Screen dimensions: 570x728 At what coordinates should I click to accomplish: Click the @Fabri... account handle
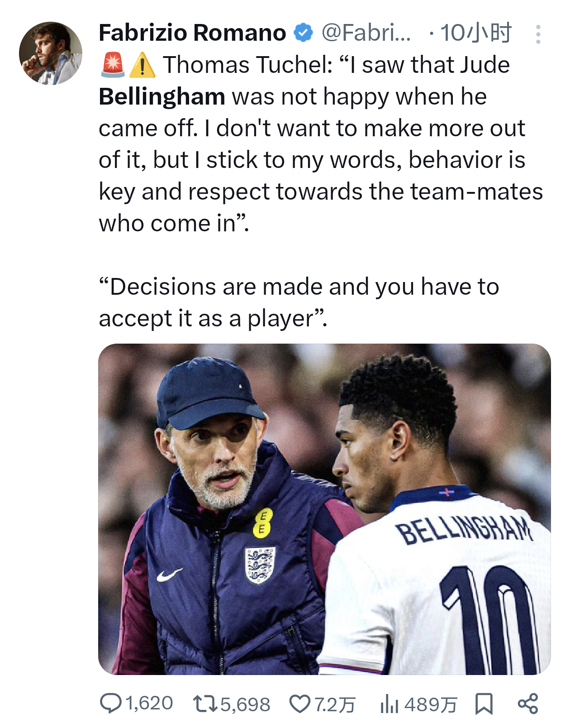tap(366, 33)
